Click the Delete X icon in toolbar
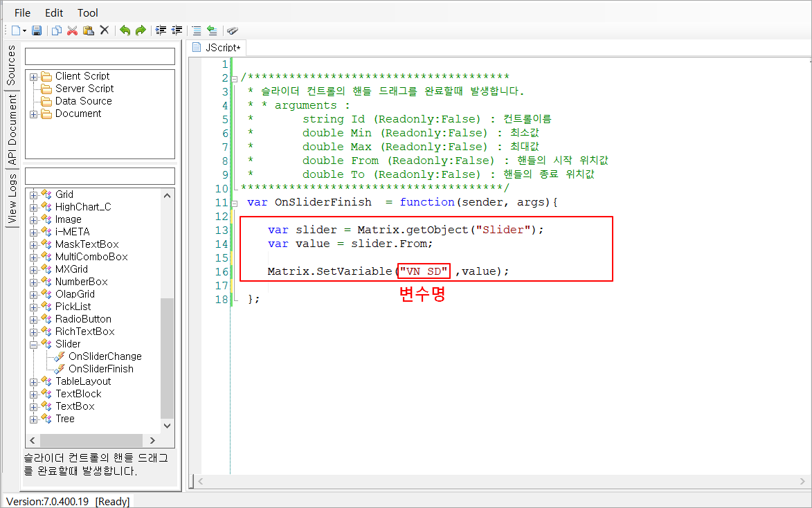 tap(105, 30)
